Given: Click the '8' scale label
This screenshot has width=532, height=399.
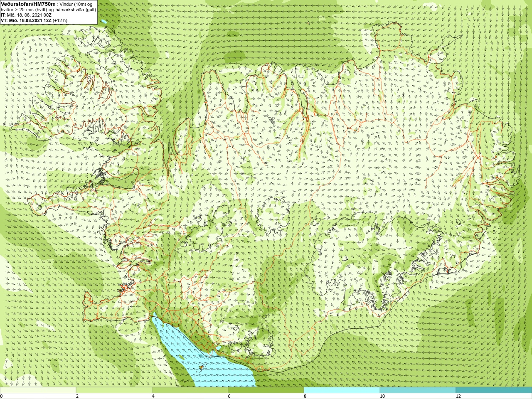Looking at the screenshot, I should (x=305, y=396).
